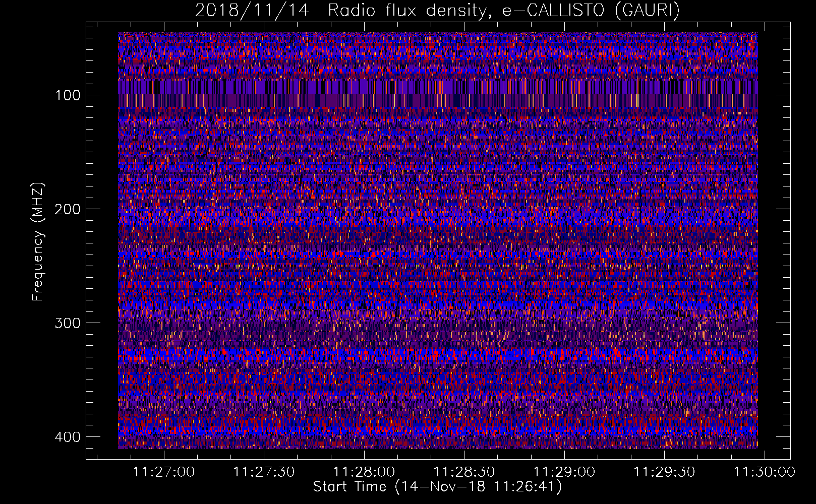Click the '11:30:00' time tick label
Image resolution: width=816 pixels, height=504 pixels.
click(764, 472)
